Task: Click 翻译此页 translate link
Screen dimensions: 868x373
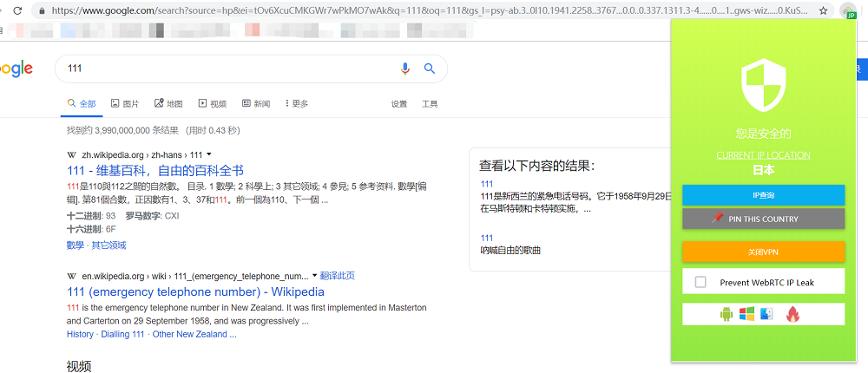Action: (x=338, y=276)
